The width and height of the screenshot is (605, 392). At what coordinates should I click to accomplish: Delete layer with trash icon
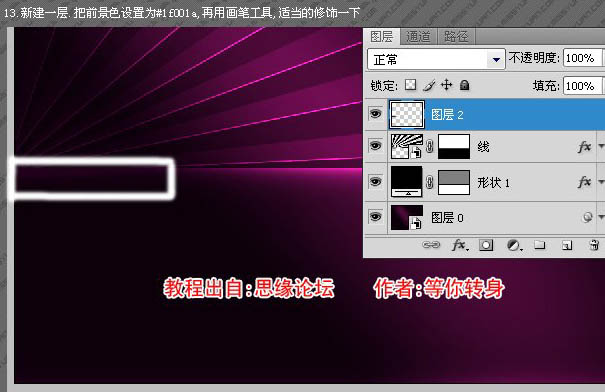click(x=595, y=245)
